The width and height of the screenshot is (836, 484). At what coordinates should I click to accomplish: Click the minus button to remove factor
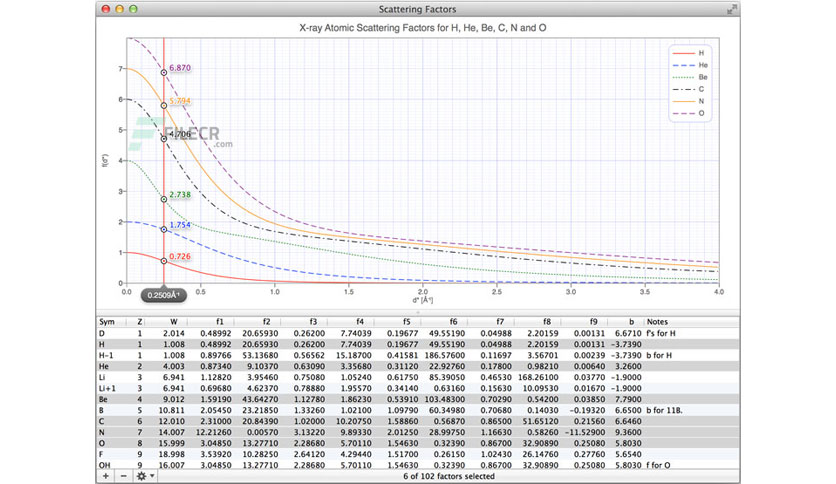[x=124, y=476]
